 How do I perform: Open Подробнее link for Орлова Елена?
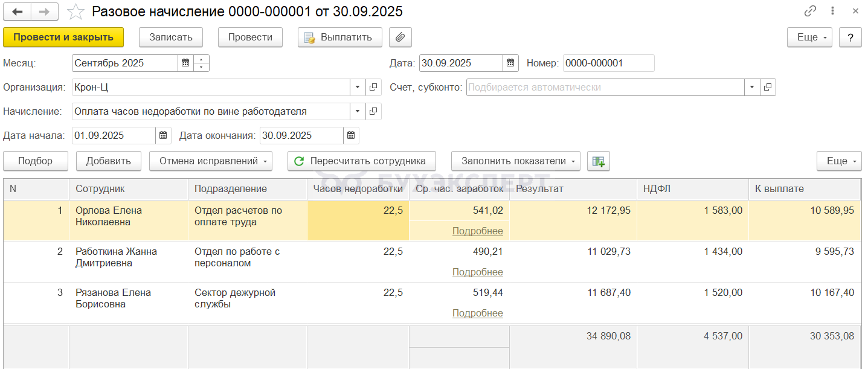click(477, 231)
